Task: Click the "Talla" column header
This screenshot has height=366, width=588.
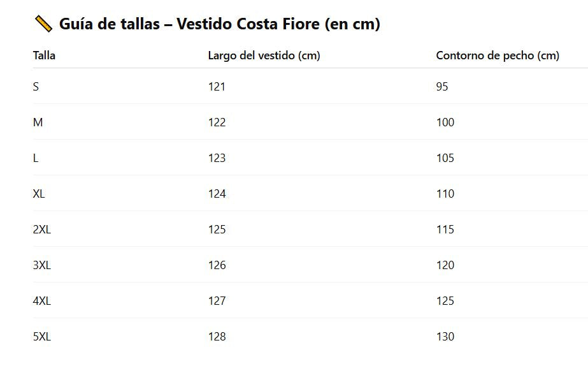Action: click(44, 55)
